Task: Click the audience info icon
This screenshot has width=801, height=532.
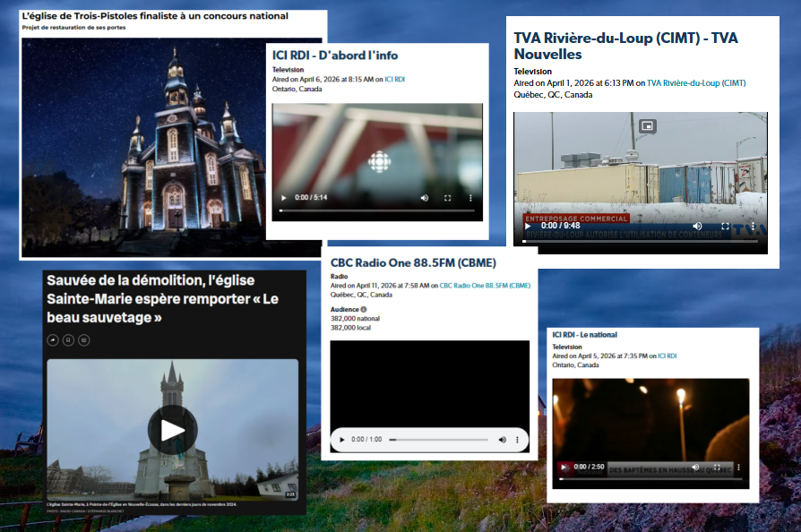Action: [363, 309]
